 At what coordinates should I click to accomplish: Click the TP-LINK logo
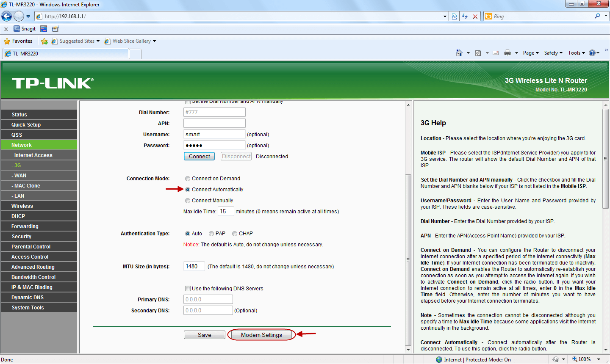(53, 83)
